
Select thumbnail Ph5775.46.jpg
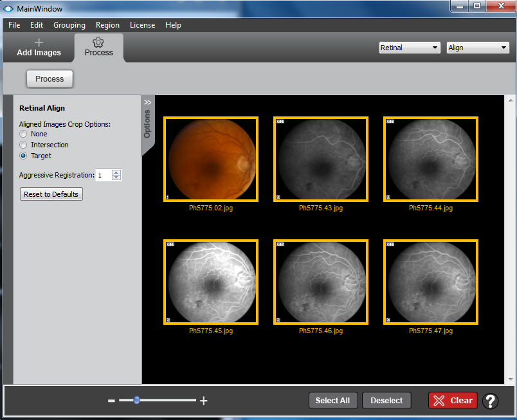tap(321, 282)
